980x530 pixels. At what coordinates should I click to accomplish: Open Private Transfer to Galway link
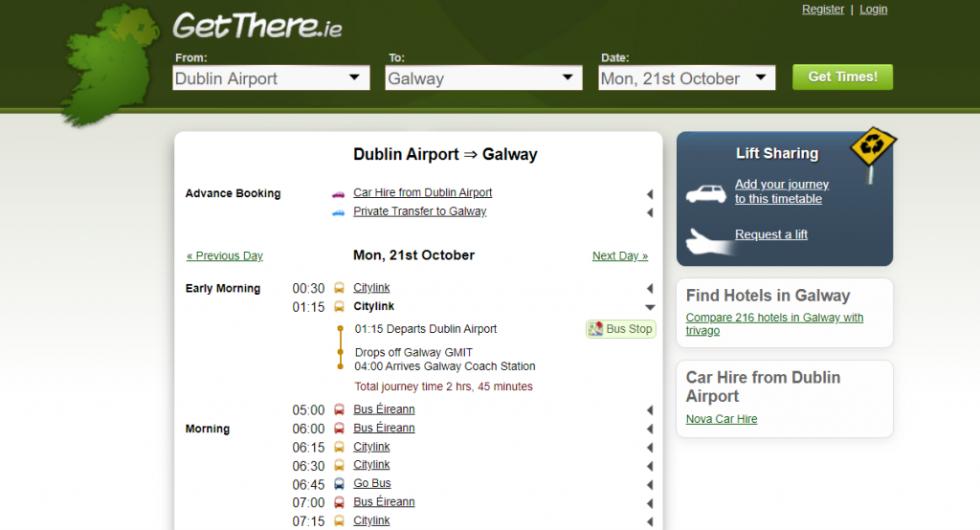click(x=420, y=211)
